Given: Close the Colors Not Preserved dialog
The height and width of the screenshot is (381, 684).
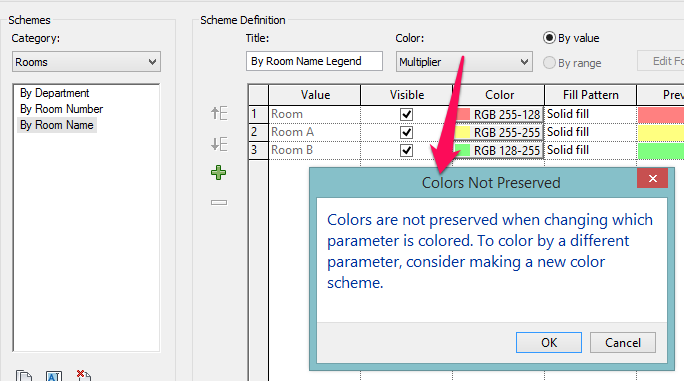Looking at the screenshot, I should pos(653,178).
